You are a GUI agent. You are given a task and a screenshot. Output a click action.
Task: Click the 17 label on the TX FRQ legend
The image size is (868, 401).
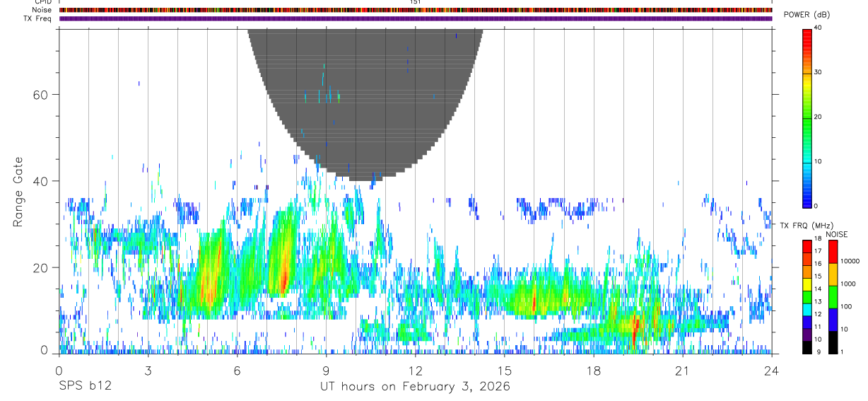(818, 251)
